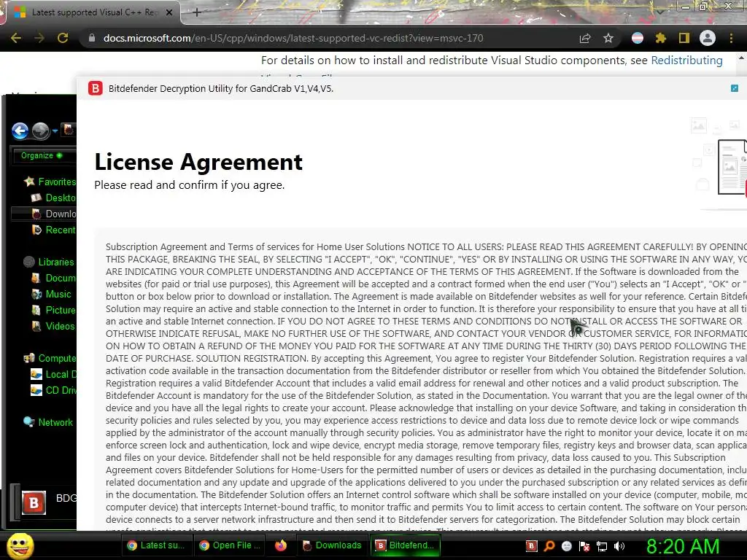Image resolution: width=747 pixels, height=560 pixels.
Task: Click Explorer back arrow button
Action: pos(20,131)
